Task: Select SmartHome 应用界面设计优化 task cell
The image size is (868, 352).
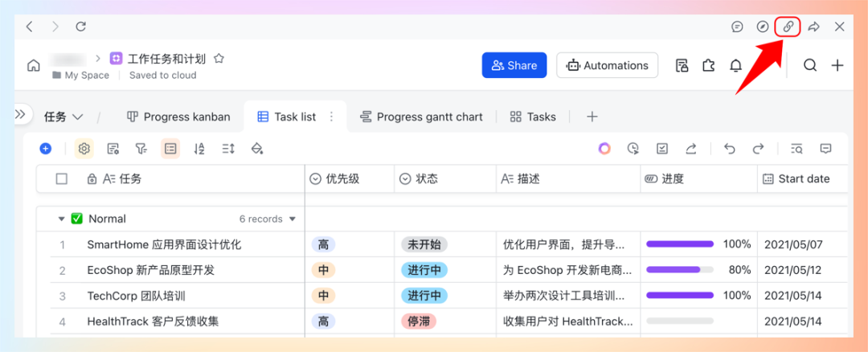Action: tap(177, 244)
